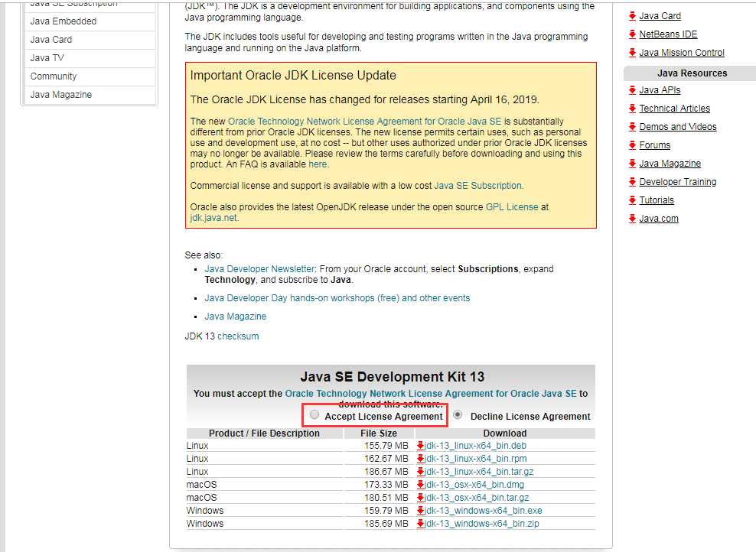Click red arrow icon beside right-sidebar Java Magazine
This screenshot has width=756, height=552.
pos(632,164)
